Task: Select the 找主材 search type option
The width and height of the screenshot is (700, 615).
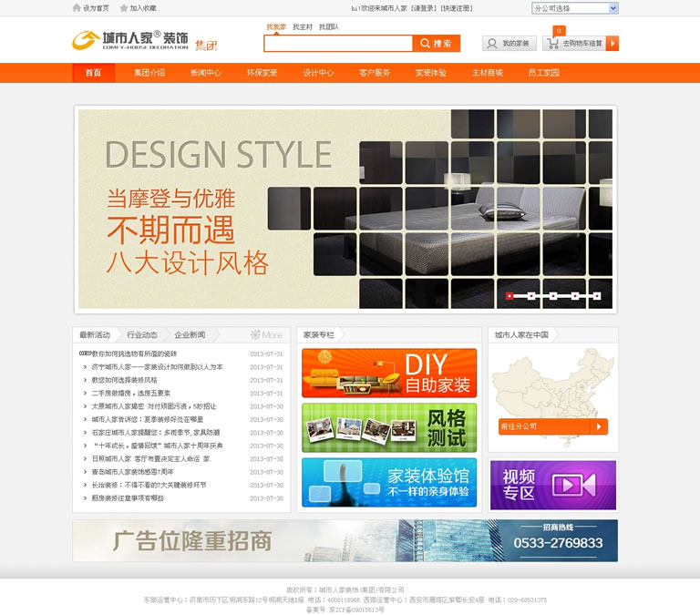Action: click(x=302, y=26)
